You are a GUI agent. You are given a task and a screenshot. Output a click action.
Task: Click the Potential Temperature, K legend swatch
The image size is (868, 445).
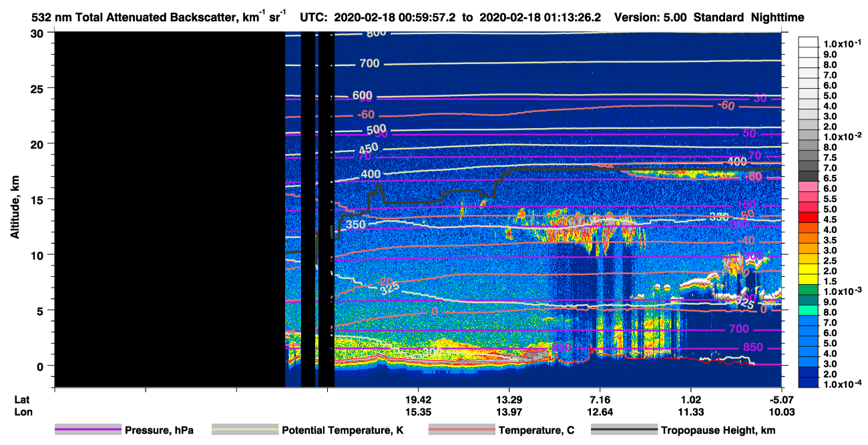[245, 430]
